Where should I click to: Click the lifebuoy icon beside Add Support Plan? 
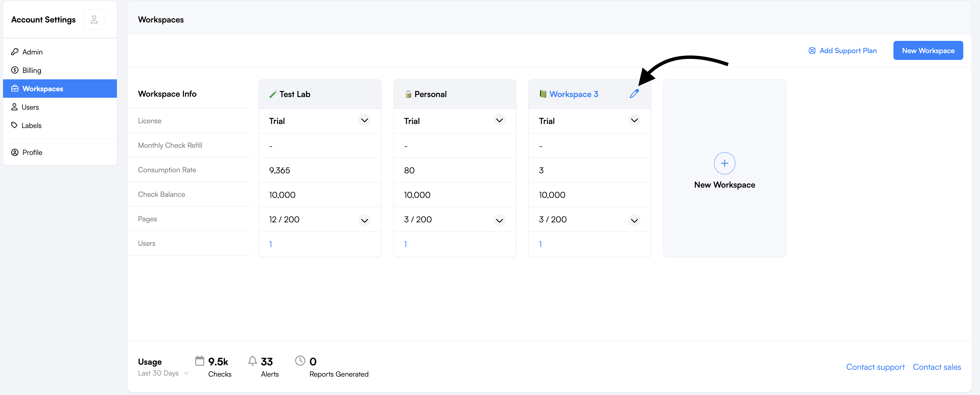tap(812, 50)
